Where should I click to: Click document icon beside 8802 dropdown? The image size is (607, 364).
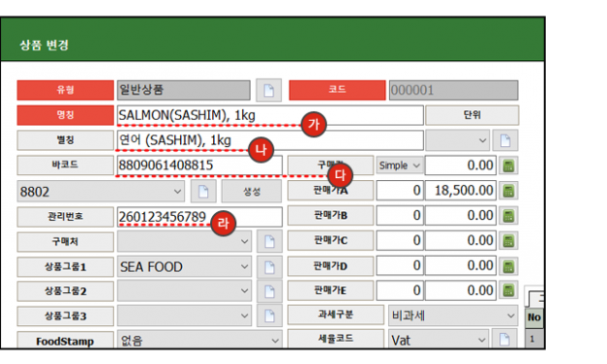[x=203, y=192]
